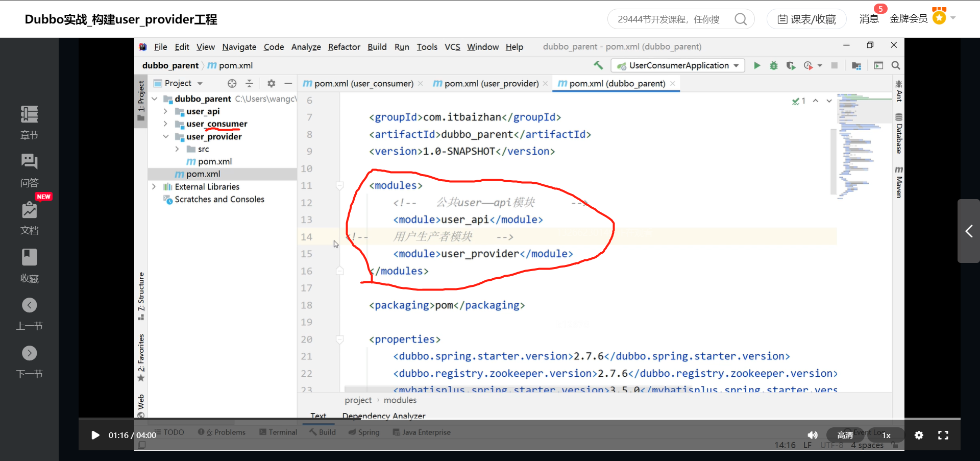980x461 pixels.
Task: Open the File menu
Action: coord(161,47)
